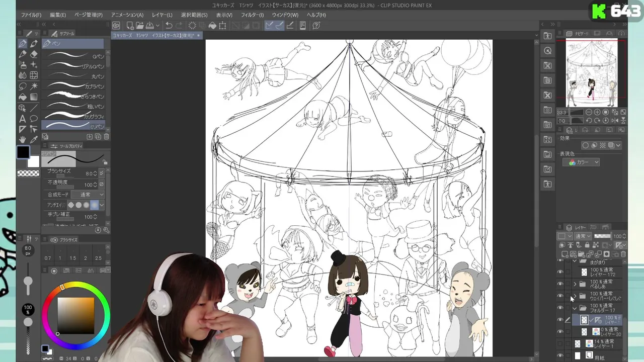Screen dimensions: 644x362
Task: Open the レイヤー(L) menu
Action: click(162, 15)
